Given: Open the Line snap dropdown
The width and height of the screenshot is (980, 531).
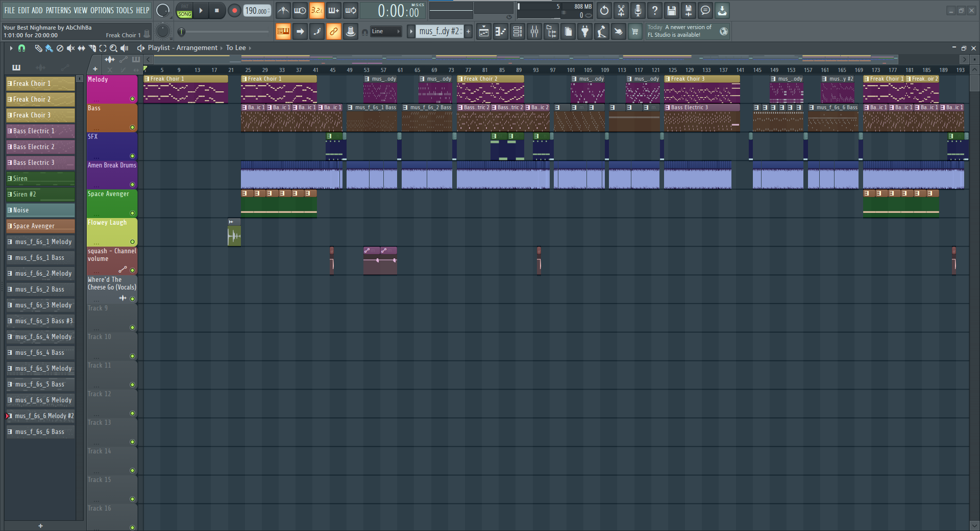Looking at the screenshot, I should (385, 32).
